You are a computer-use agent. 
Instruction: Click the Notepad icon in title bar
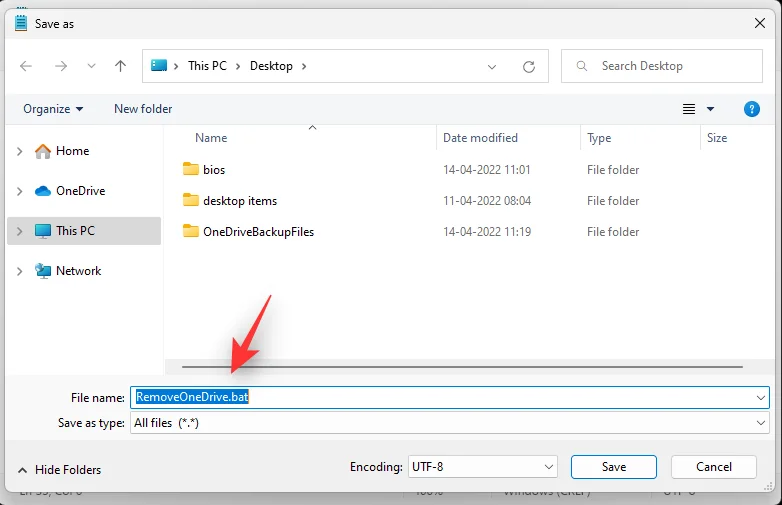click(21, 23)
